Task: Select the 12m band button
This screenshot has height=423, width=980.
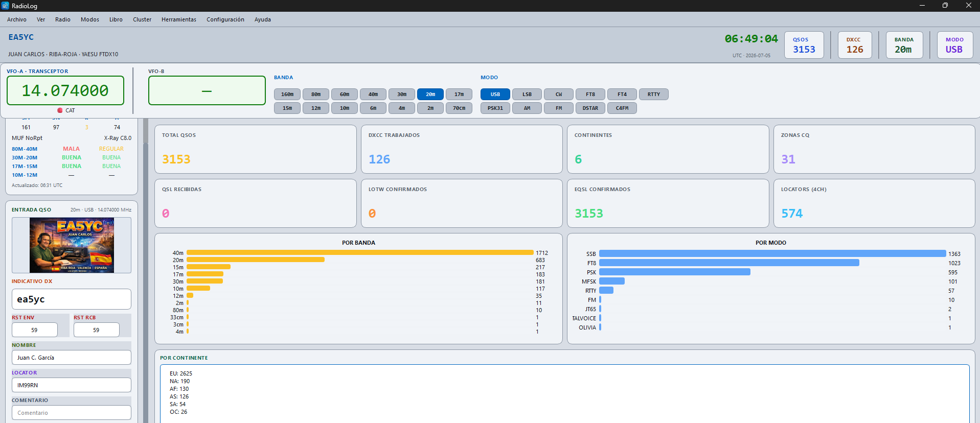Action: tap(316, 108)
